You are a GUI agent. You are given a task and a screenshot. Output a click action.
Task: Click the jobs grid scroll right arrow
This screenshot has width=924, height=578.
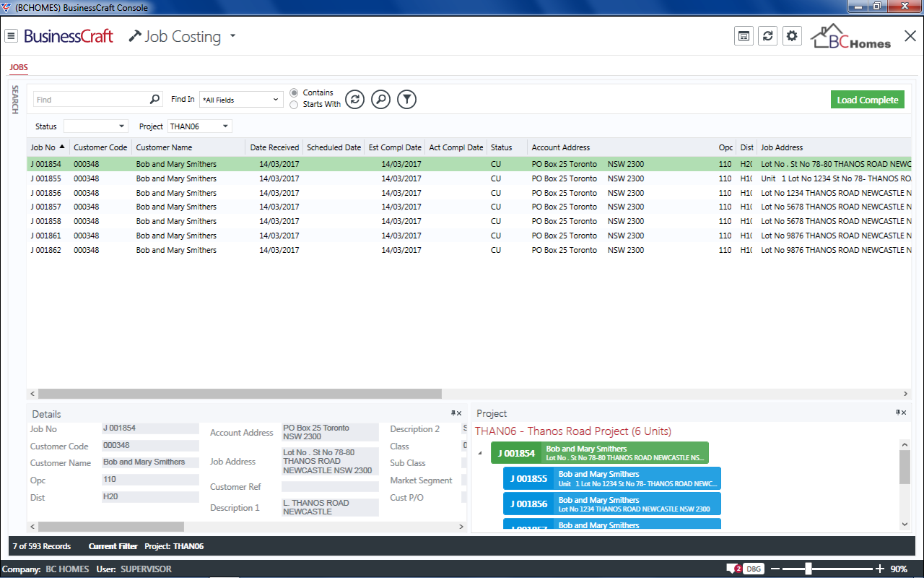coord(907,394)
